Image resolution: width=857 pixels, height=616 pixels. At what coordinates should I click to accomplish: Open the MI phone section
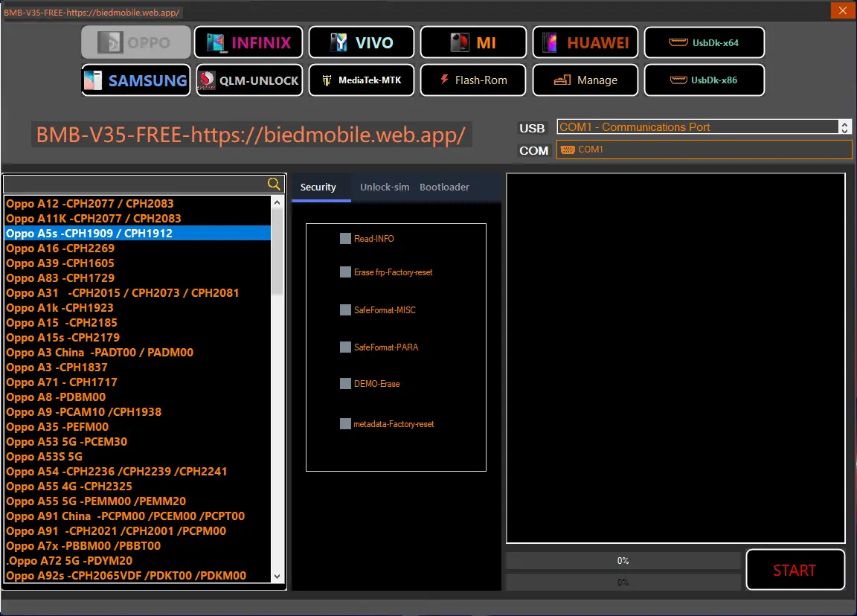(x=473, y=42)
